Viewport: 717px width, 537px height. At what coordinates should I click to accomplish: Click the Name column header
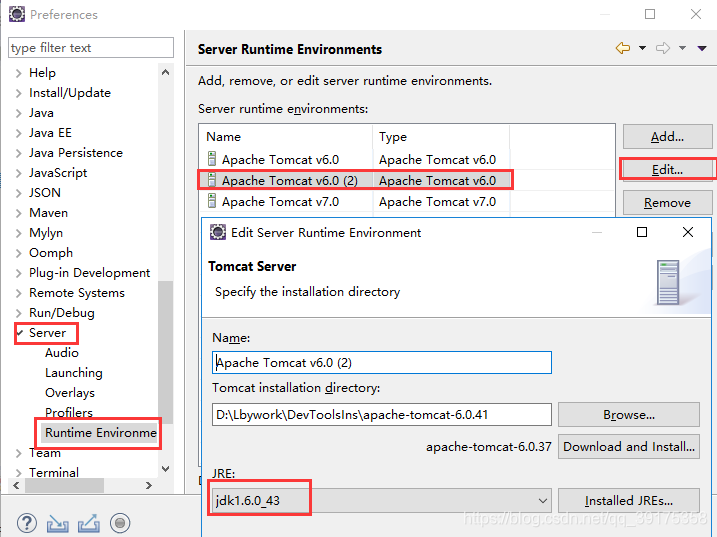tap(286, 136)
